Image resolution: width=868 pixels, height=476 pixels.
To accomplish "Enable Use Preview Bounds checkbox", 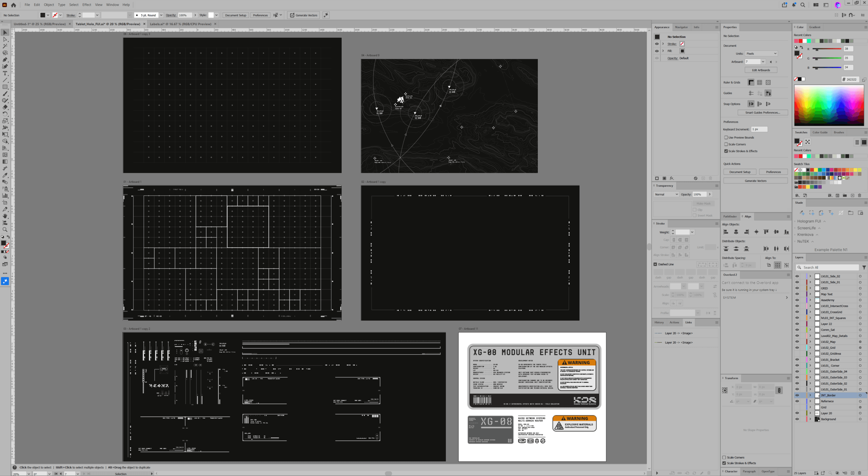I will pos(726,137).
